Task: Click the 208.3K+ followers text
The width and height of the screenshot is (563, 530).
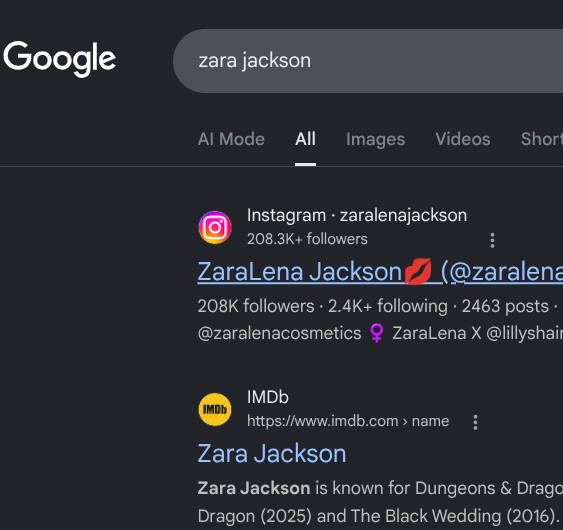Action: pos(307,239)
